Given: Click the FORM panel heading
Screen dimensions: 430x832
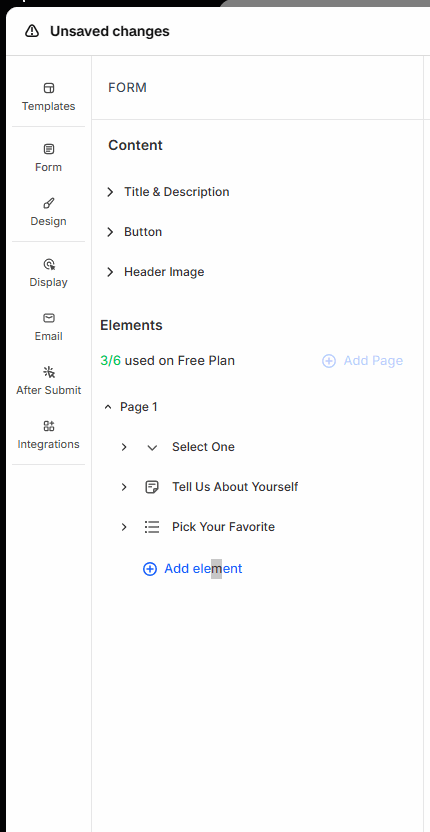Looking at the screenshot, I should pyautogui.click(x=127, y=88).
